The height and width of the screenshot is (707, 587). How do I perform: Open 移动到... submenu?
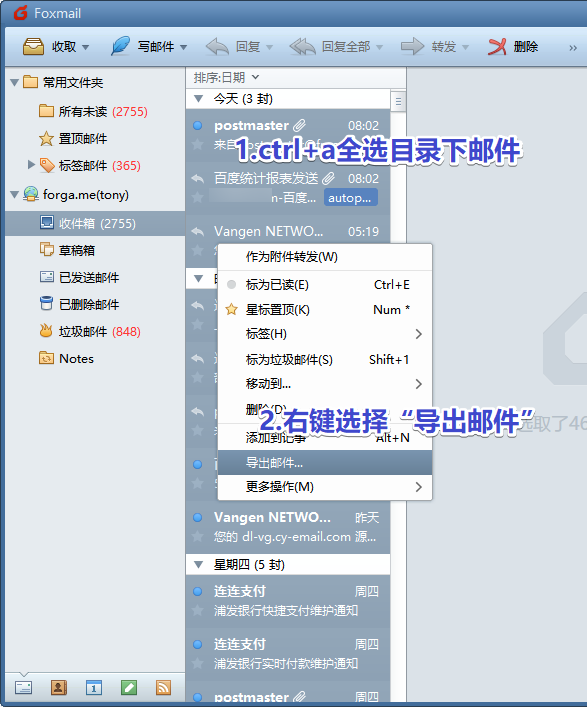click(325, 384)
